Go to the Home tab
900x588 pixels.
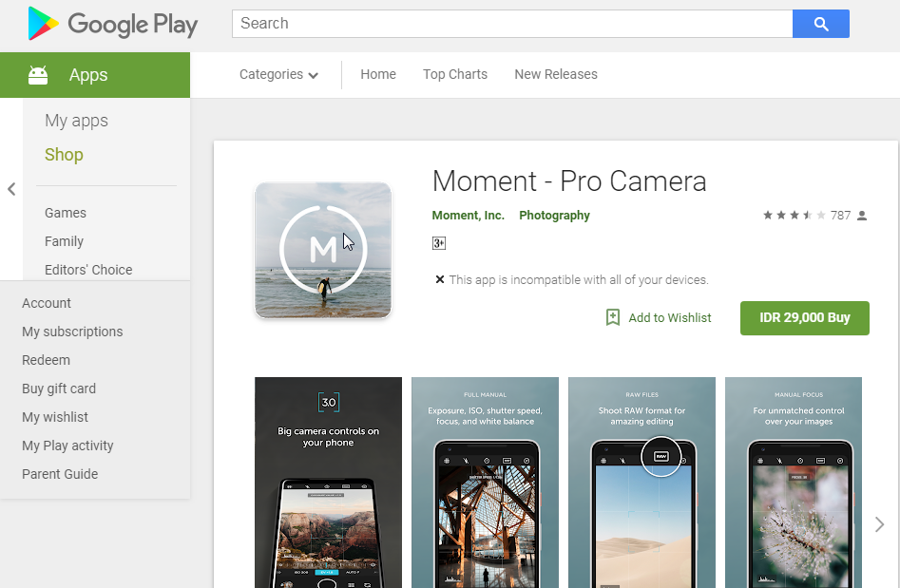(378, 75)
